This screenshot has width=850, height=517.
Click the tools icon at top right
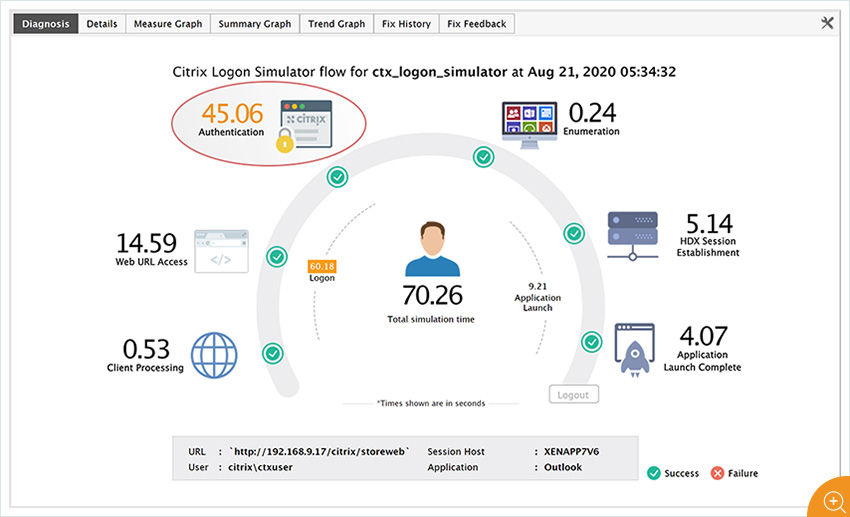[827, 23]
